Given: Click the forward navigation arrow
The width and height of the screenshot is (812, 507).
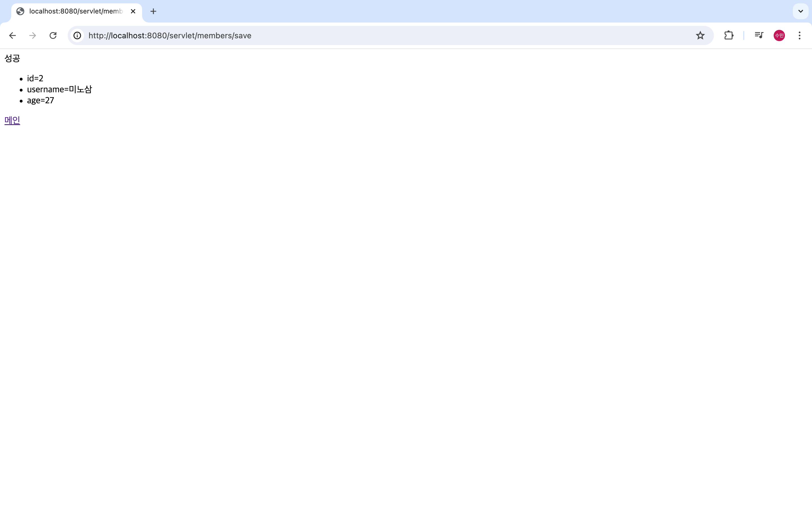Looking at the screenshot, I should click(32, 35).
